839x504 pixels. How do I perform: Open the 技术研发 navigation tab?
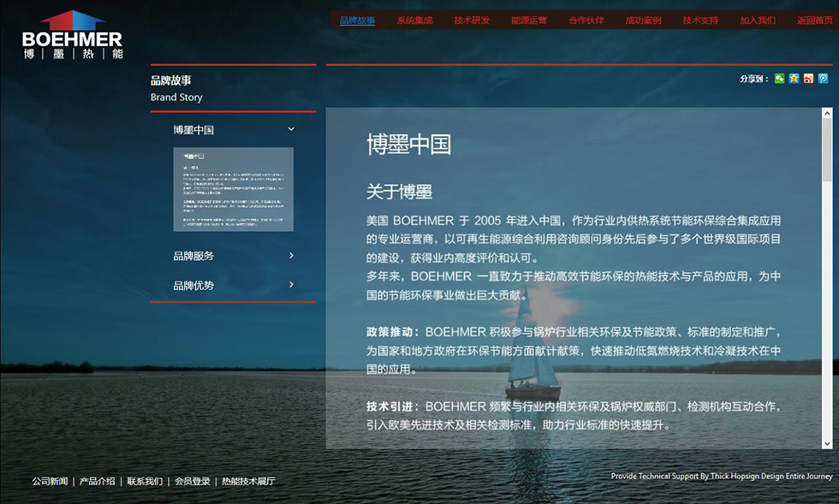tap(472, 21)
